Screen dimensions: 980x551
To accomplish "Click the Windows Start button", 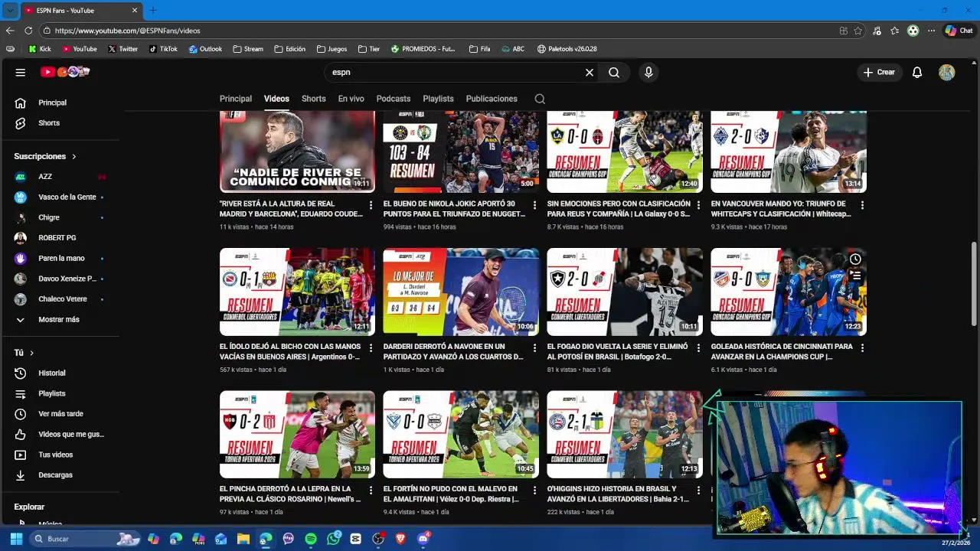I will click(x=16, y=539).
